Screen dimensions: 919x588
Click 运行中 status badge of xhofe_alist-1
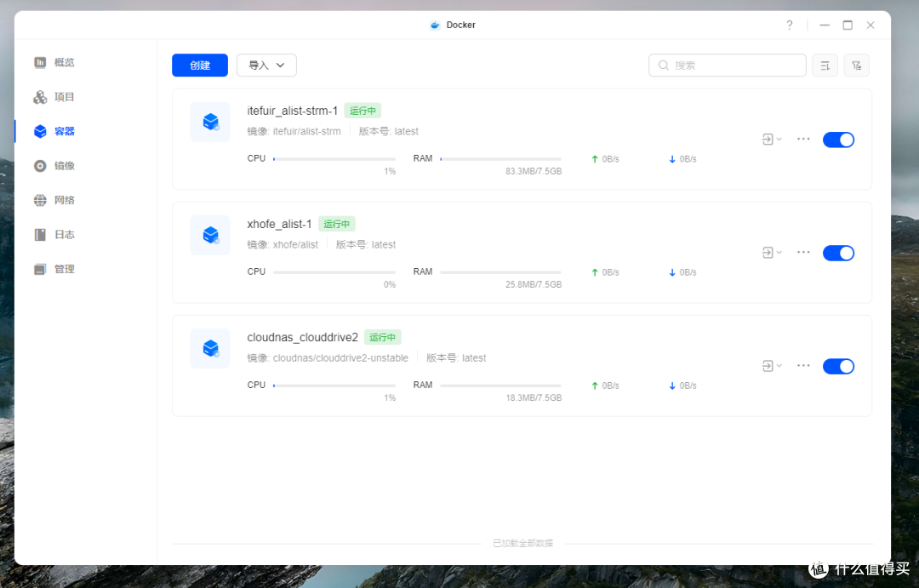click(336, 224)
